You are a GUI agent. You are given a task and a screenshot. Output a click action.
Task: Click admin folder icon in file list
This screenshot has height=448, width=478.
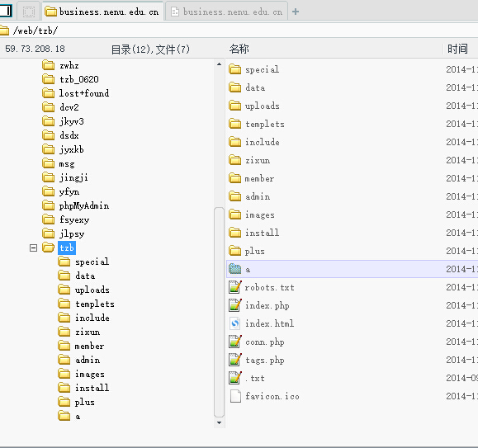[234, 196]
